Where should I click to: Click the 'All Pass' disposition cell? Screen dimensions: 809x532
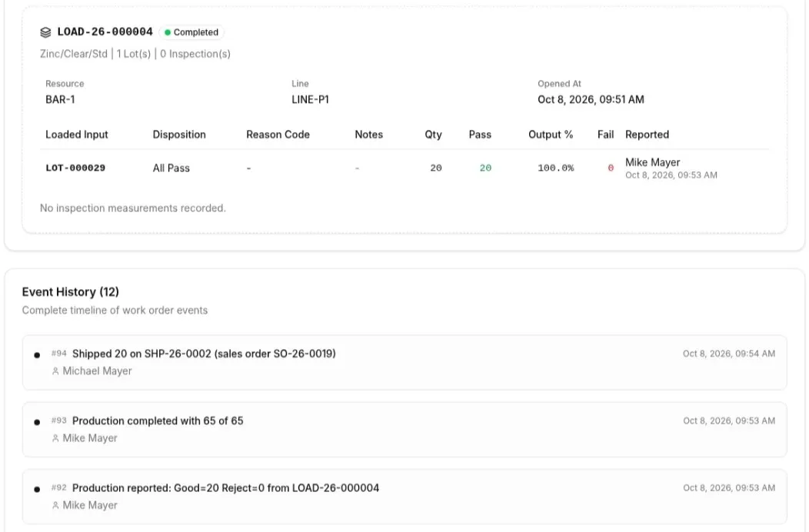(171, 168)
